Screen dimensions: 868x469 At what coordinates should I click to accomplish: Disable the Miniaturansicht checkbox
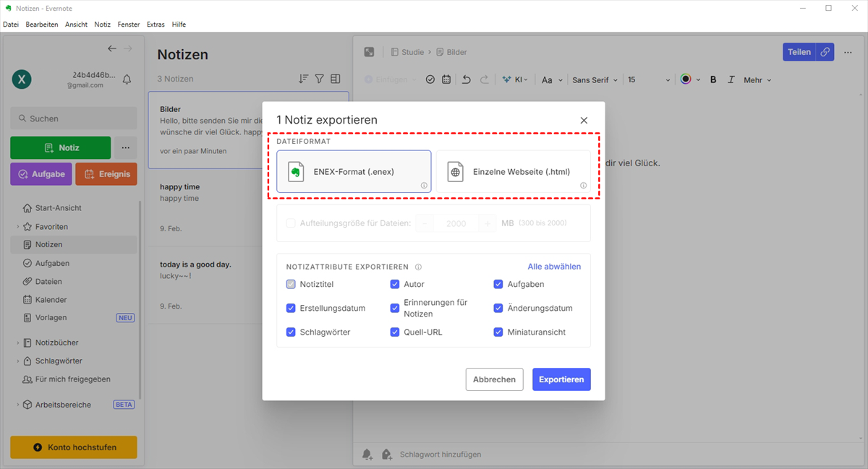498,332
